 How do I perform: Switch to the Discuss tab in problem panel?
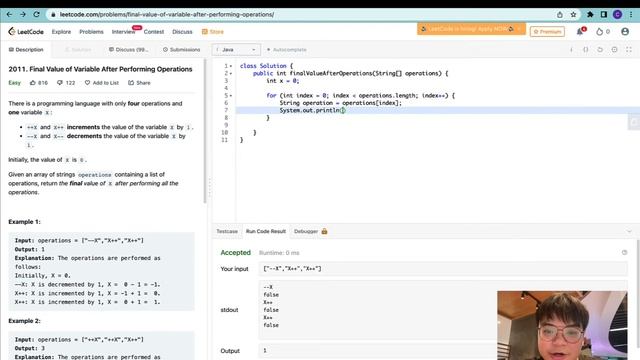(x=128, y=49)
